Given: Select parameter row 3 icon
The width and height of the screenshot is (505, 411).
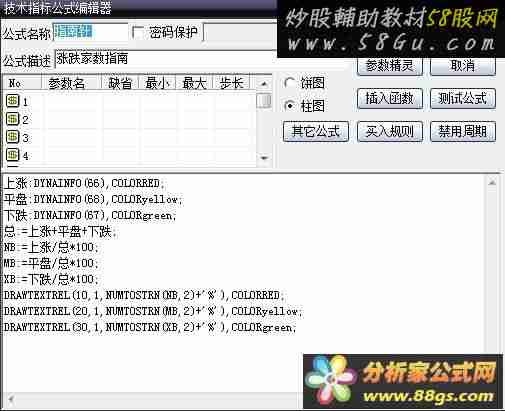Looking at the screenshot, I should tap(13, 136).
